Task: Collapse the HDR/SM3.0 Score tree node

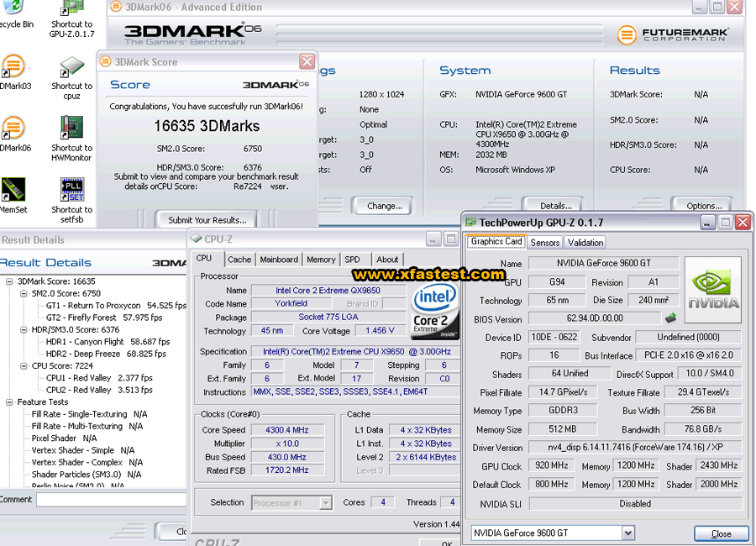Action: tap(24, 329)
